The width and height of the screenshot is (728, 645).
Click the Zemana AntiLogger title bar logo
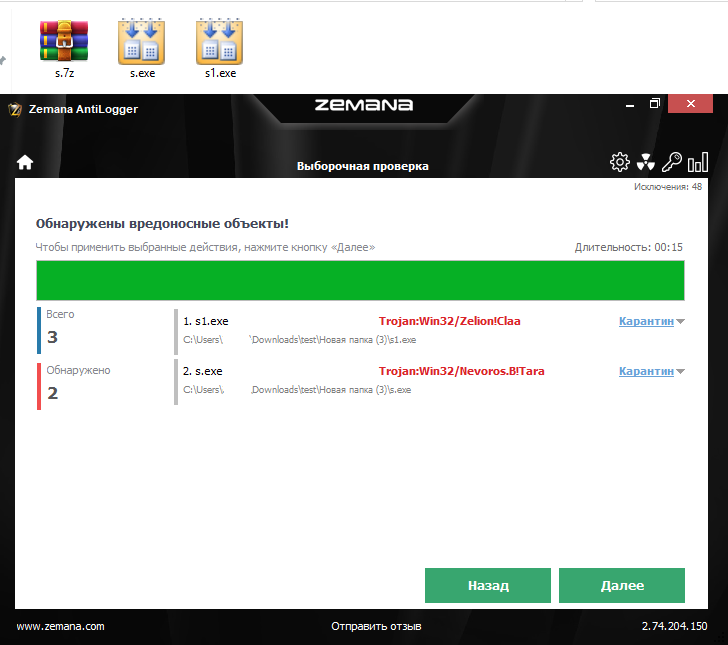pos(15,110)
